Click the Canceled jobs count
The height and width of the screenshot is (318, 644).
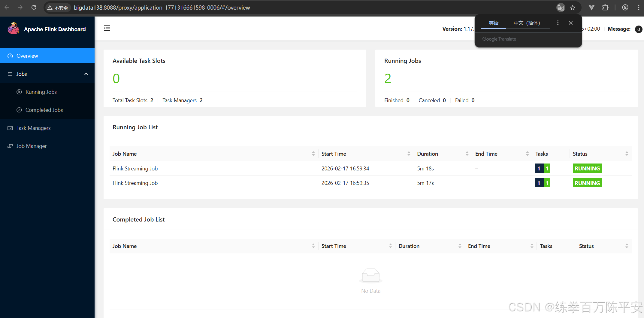click(x=444, y=100)
